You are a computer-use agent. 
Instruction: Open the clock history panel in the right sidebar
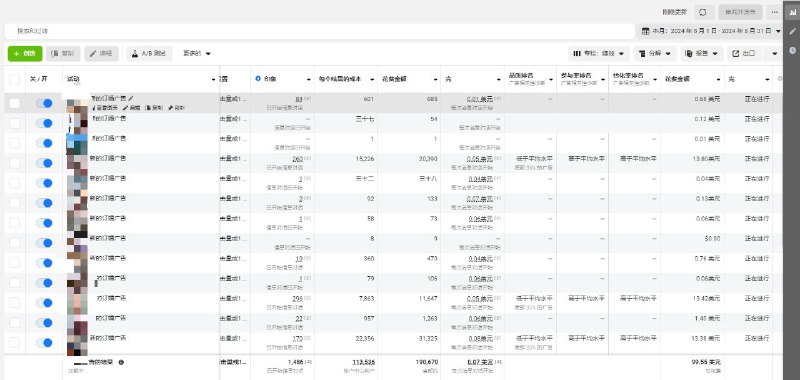[792, 50]
